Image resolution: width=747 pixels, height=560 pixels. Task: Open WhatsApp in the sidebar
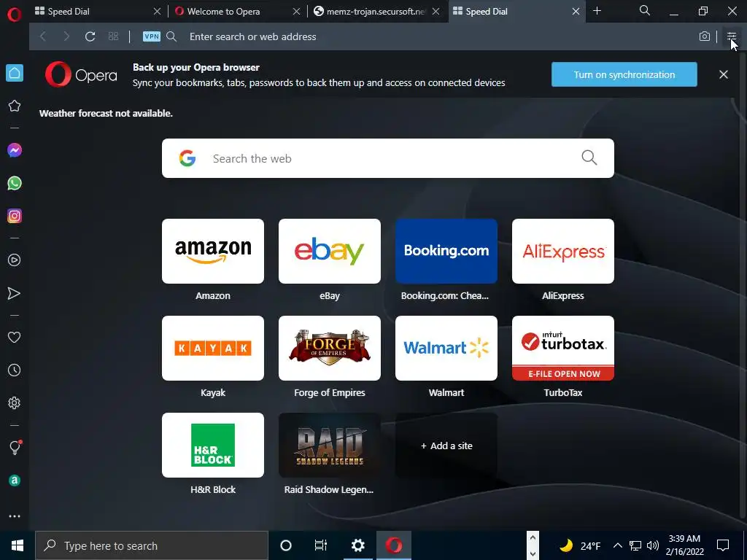click(15, 183)
